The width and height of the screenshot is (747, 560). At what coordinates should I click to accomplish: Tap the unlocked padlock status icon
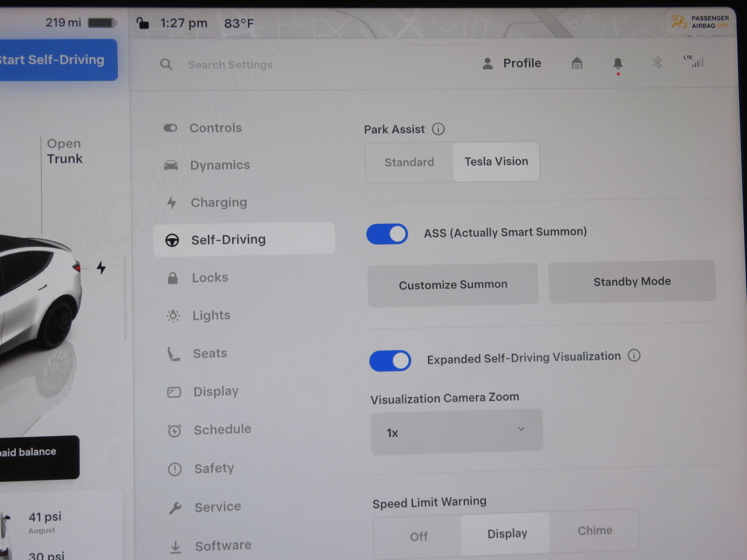click(143, 23)
